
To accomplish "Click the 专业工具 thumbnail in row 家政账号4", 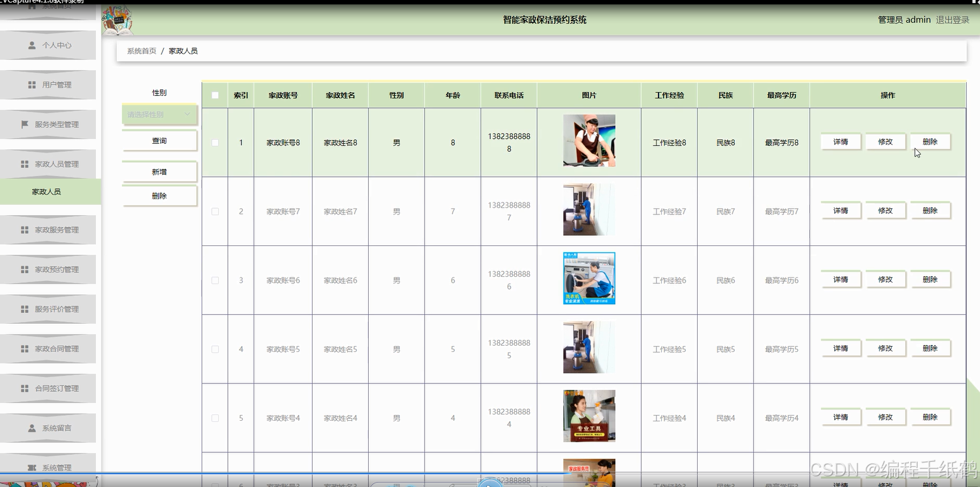I will [x=589, y=416].
